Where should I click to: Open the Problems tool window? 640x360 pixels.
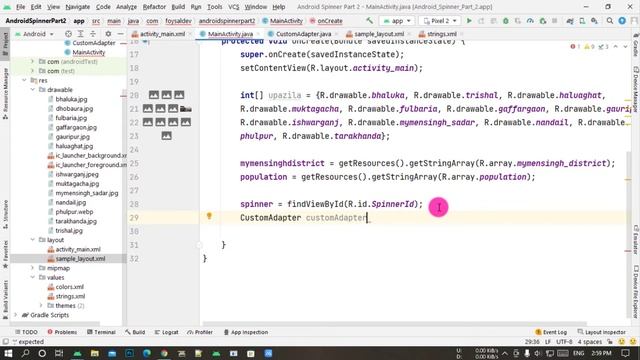coord(62,332)
